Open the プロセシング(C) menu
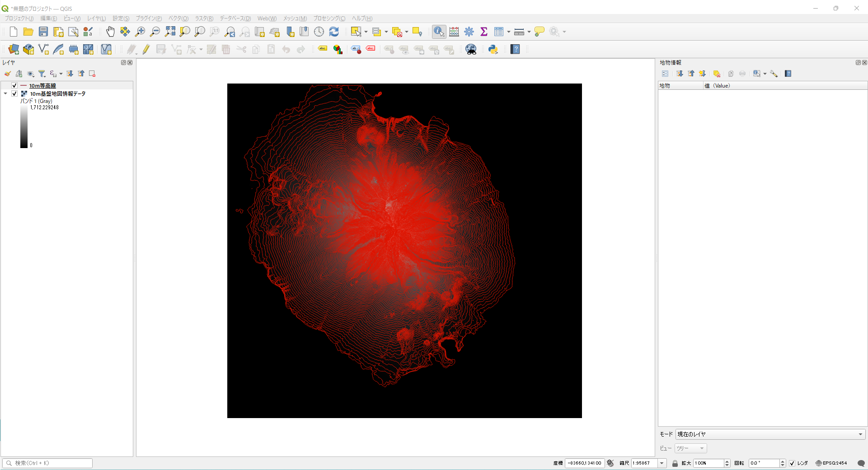The height and width of the screenshot is (470, 868). pyautogui.click(x=329, y=19)
